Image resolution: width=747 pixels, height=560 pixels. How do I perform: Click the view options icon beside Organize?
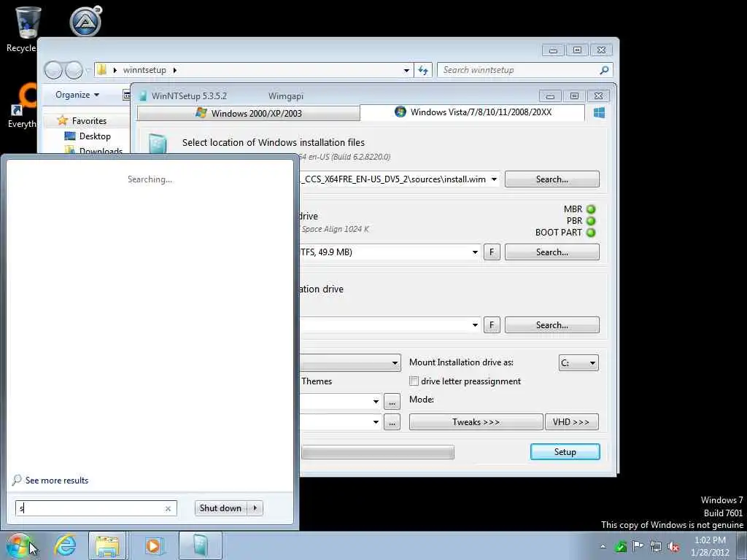click(x=126, y=96)
